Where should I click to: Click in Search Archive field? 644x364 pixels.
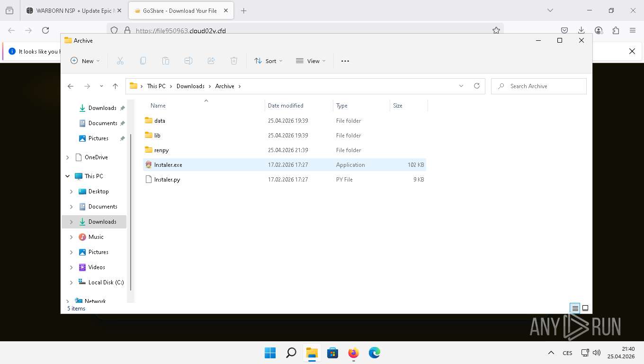[539, 86]
